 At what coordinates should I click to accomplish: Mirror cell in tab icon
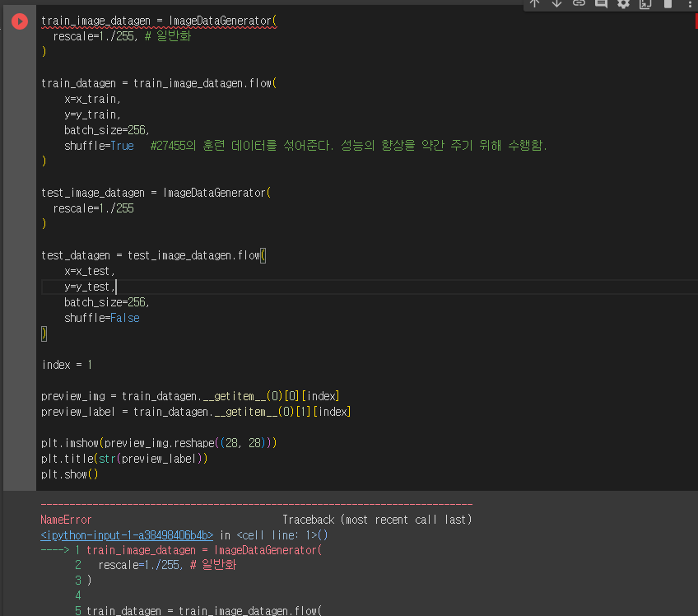[645, 3]
